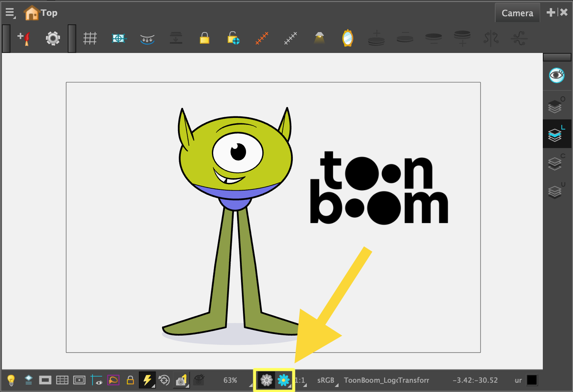Toggle the light table bulb icon

pyautogui.click(x=11, y=380)
